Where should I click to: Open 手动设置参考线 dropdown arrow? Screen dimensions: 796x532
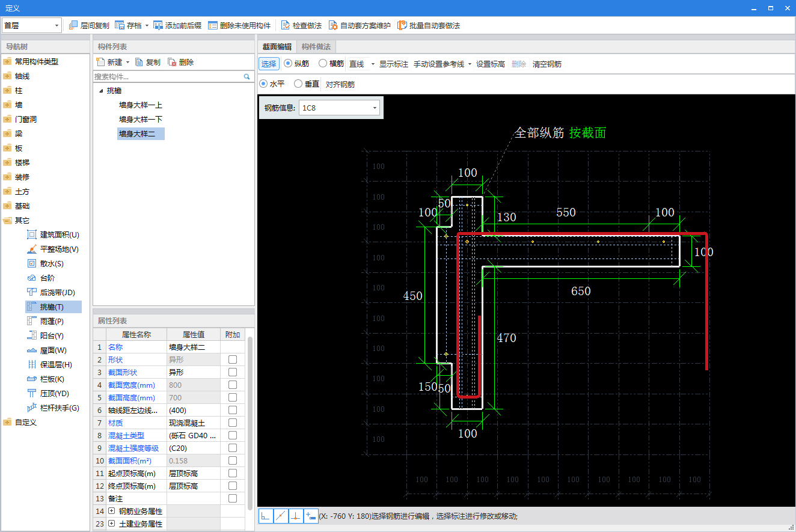click(x=470, y=64)
